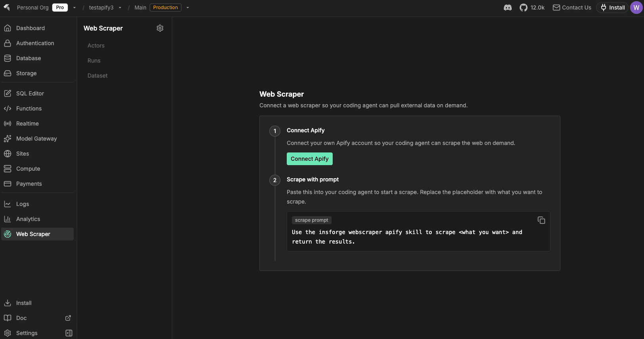Click Contact Us link

click(572, 8)
